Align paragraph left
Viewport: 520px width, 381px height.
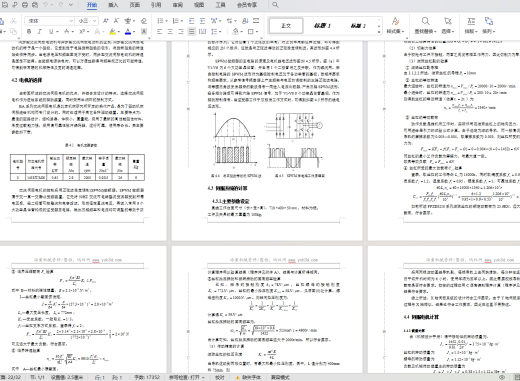(160, 32)
